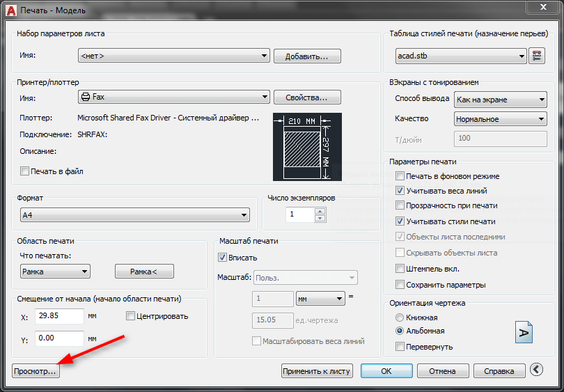Collapse dialog with round arrow button
This screenshot has height=392, width=564.
click(x=535, y=370)
